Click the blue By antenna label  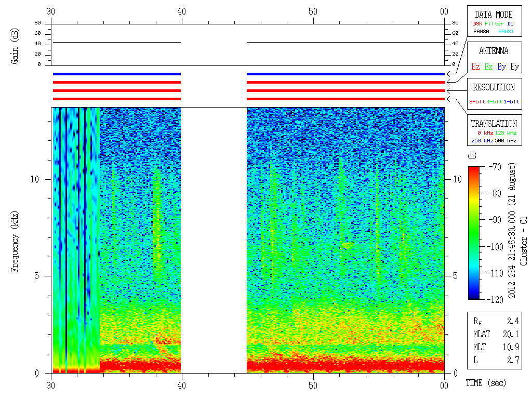tap(501, 67)
